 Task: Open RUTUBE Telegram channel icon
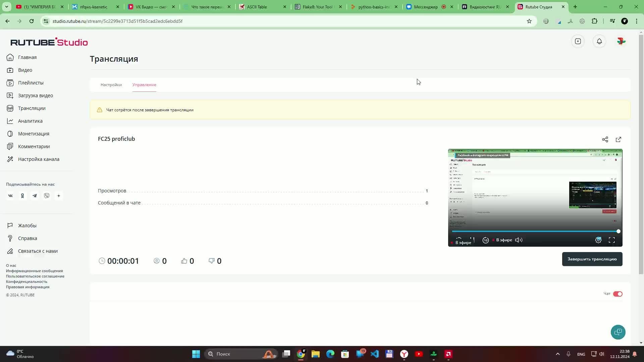click(35, 196)
